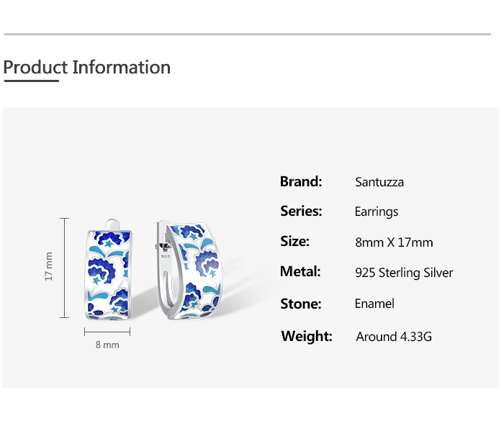Click the Enamel stone value
This screenshot has height=423, width=504.
click(x=374, y=304)
